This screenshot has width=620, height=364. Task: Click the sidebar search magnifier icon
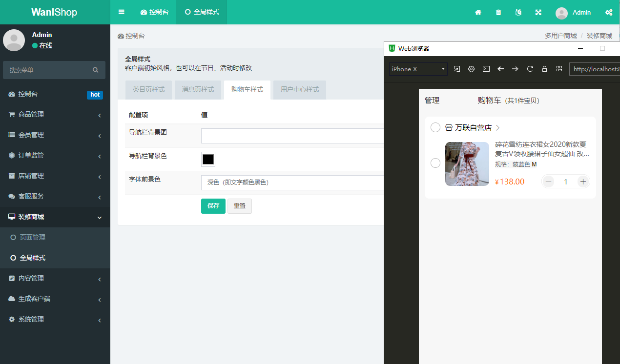pos(96,70)
